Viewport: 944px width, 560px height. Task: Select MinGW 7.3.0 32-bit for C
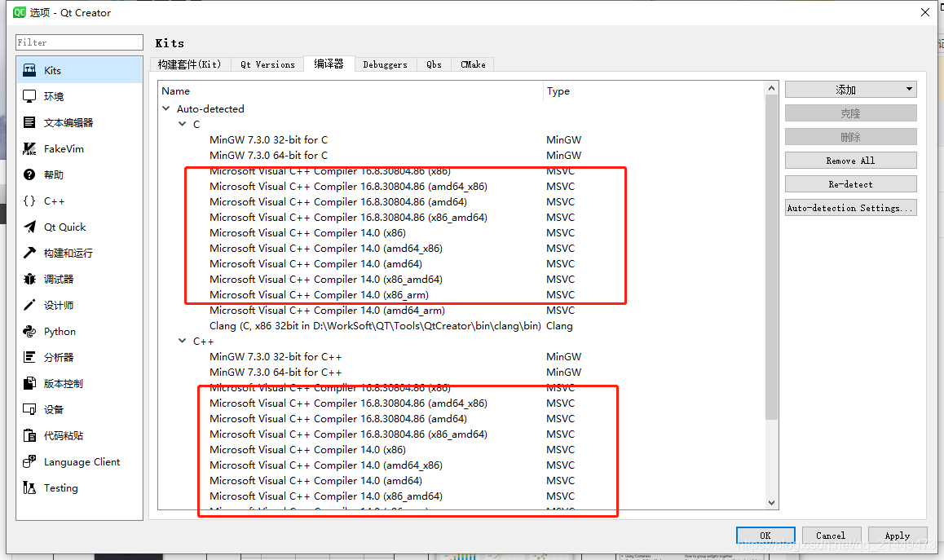268,139
